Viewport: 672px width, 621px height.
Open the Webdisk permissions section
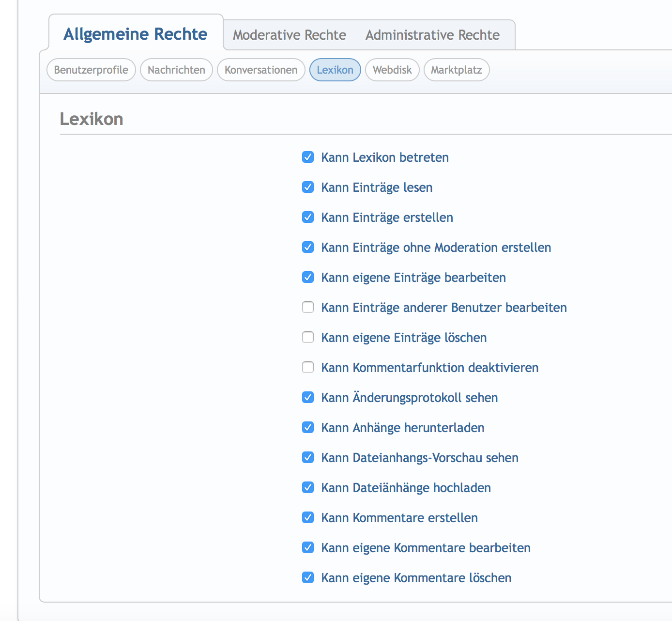click(x=392, y=70)
